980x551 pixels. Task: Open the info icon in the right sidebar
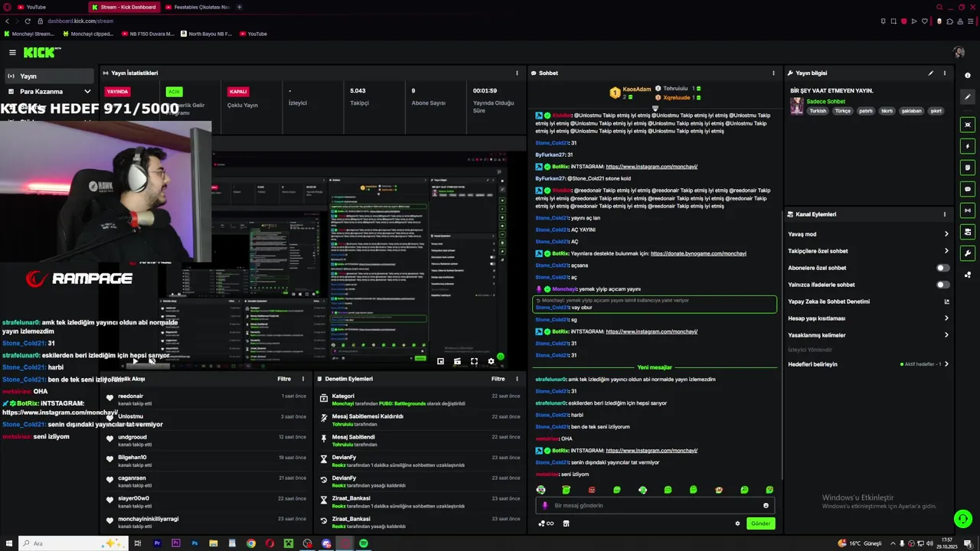pyautogui.click(x=968, y=75)
